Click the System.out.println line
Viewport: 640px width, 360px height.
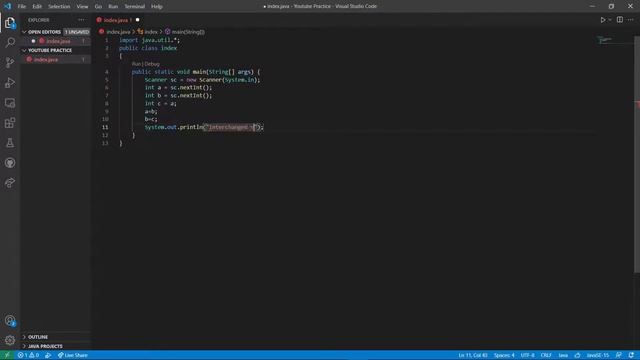(204, 127)
